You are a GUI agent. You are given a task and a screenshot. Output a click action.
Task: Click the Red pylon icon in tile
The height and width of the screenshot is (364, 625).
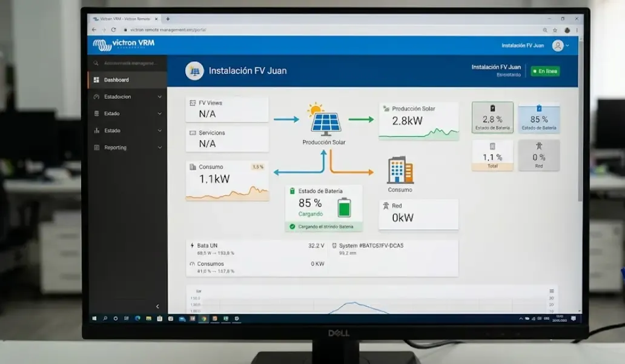point(539,147)
